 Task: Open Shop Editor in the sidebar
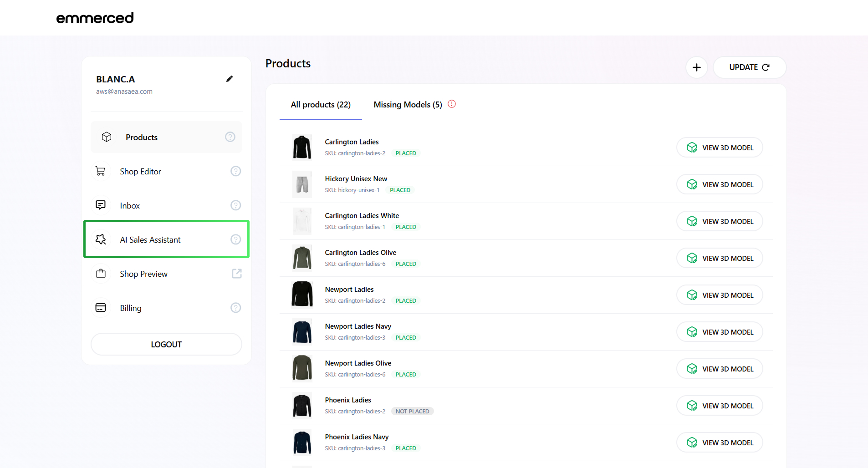(140, 172)
